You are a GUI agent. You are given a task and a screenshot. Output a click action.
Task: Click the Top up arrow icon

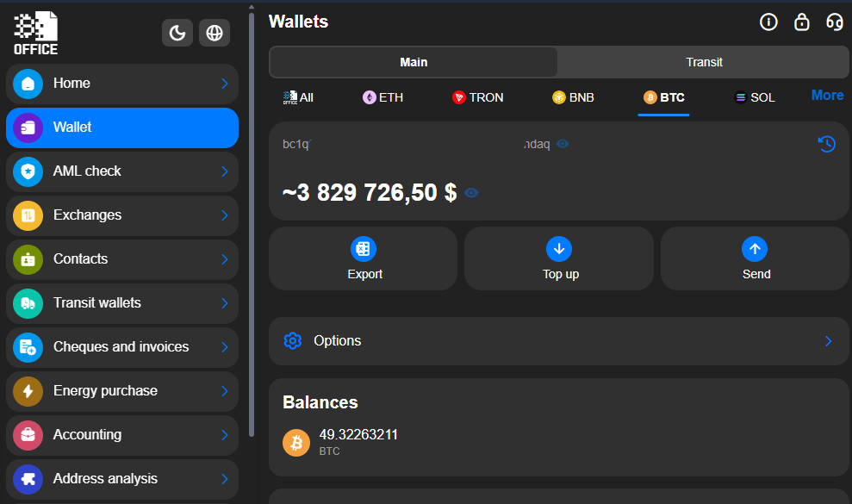(558, 249)
